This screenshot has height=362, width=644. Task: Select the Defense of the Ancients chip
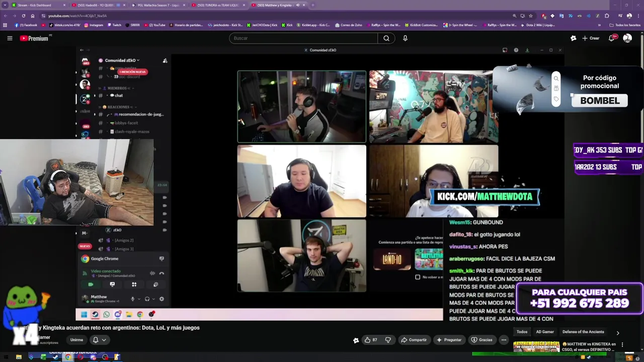coord(583,332)
